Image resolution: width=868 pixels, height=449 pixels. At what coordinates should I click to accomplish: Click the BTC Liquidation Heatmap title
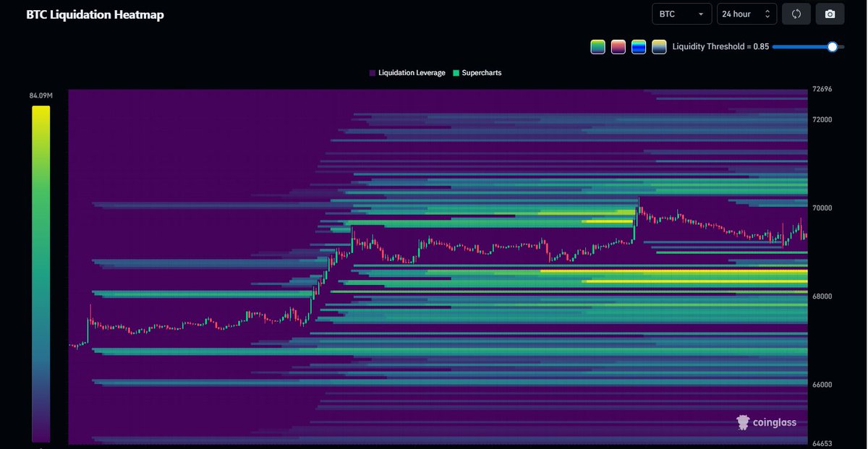[95, 14]
